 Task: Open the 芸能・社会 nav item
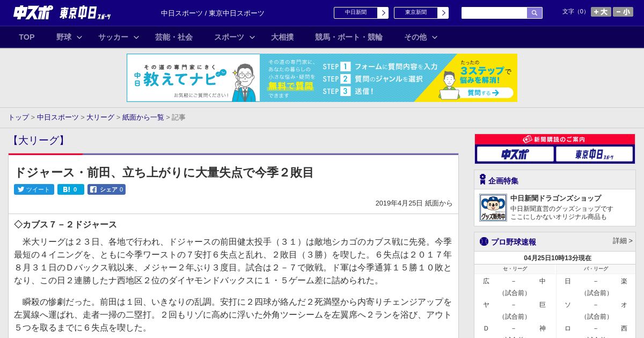(174, 37)
